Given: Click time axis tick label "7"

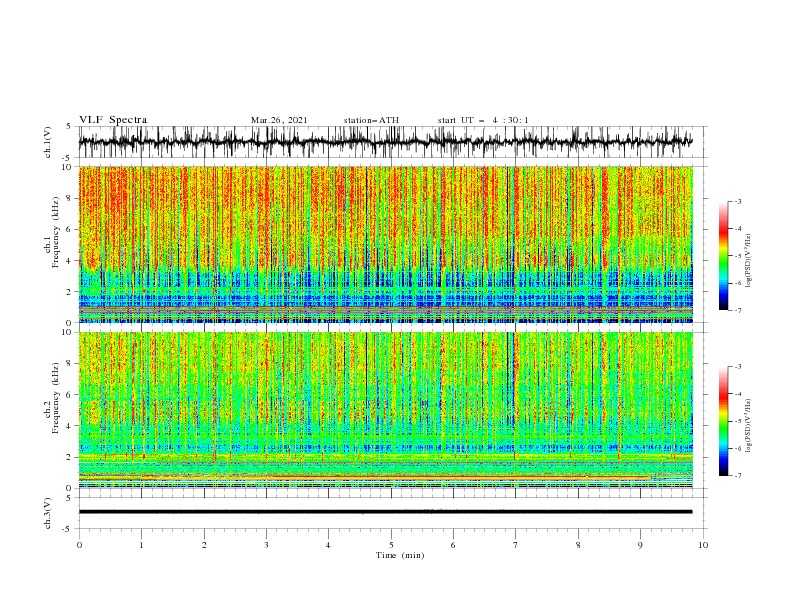Looking at the screenshot, I should click(516, 545).
